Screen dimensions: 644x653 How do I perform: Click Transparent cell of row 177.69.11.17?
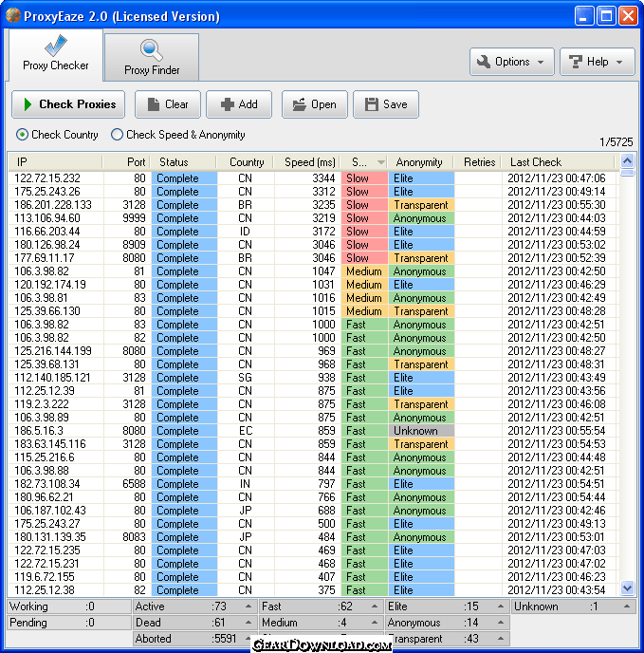[x=421, y=258]
